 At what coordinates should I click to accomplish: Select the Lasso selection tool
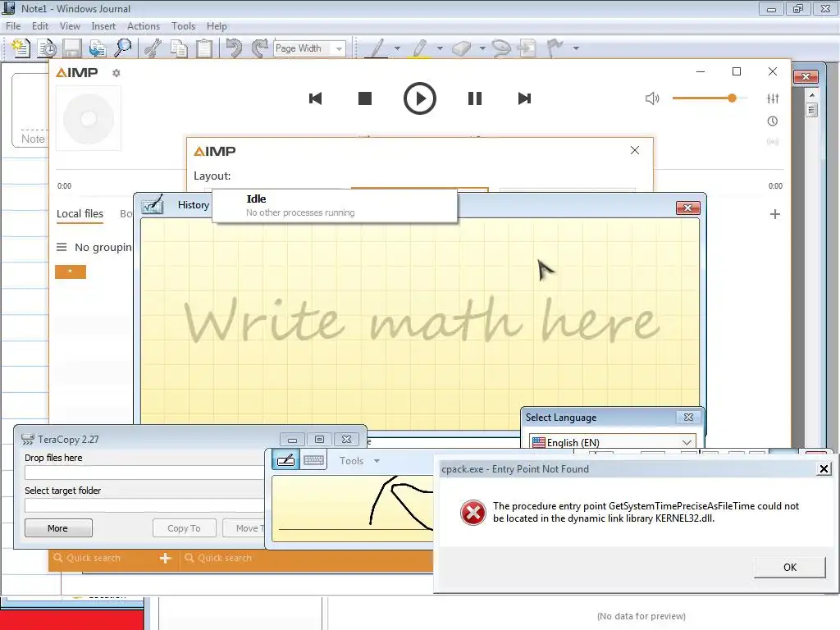click(501, 48)
